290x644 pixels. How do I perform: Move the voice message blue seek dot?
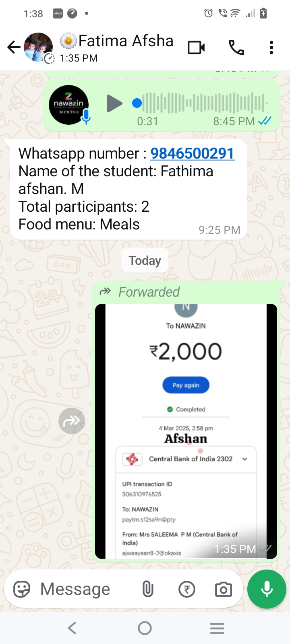coord(137,103)
